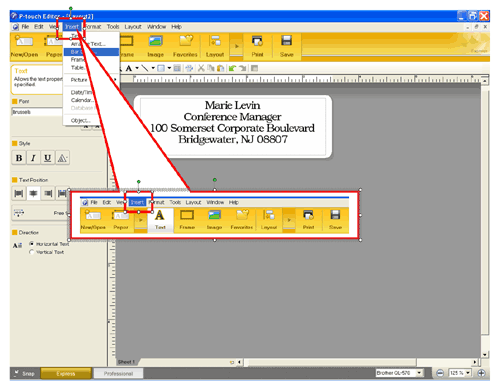The width and height of the screenshot is (500, 386).
Task: Toggle Bold style button
Action: (x=19, y=158)
